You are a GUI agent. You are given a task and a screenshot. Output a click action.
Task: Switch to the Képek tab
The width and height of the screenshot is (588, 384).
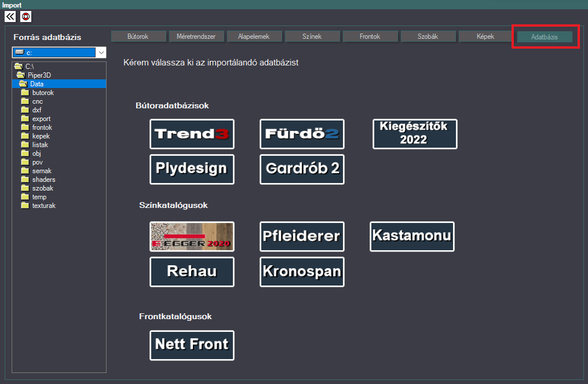486,36
